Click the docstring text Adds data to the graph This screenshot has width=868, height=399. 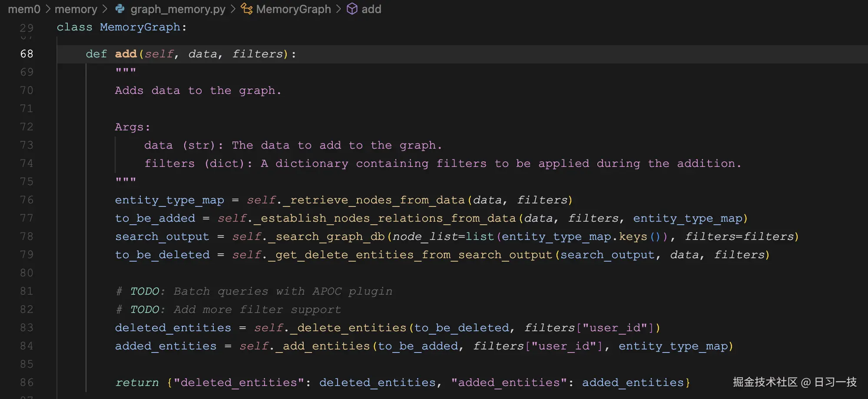(x=198, y=90)
